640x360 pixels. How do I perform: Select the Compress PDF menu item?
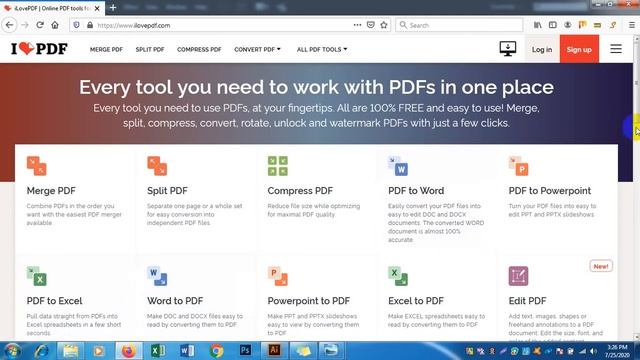[199, 49]
